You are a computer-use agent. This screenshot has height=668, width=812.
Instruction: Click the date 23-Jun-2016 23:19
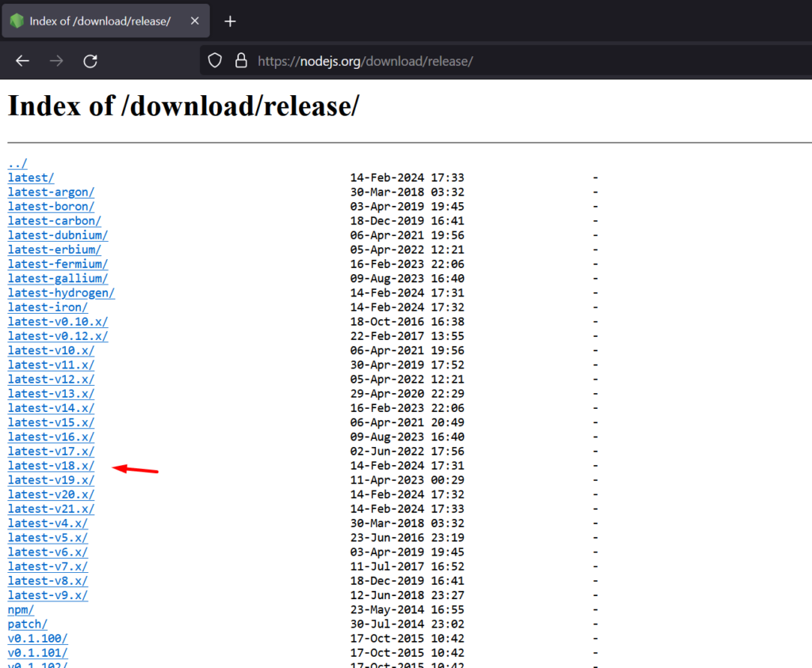coord(407,538)
